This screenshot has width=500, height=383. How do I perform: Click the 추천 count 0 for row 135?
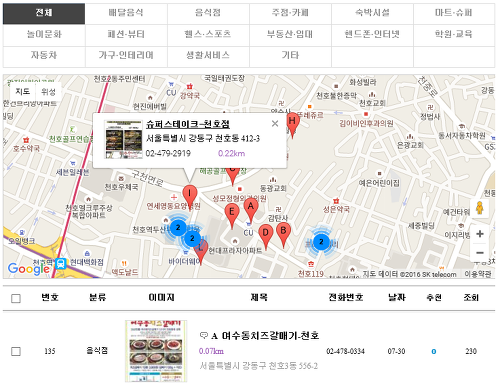point(434,351)
